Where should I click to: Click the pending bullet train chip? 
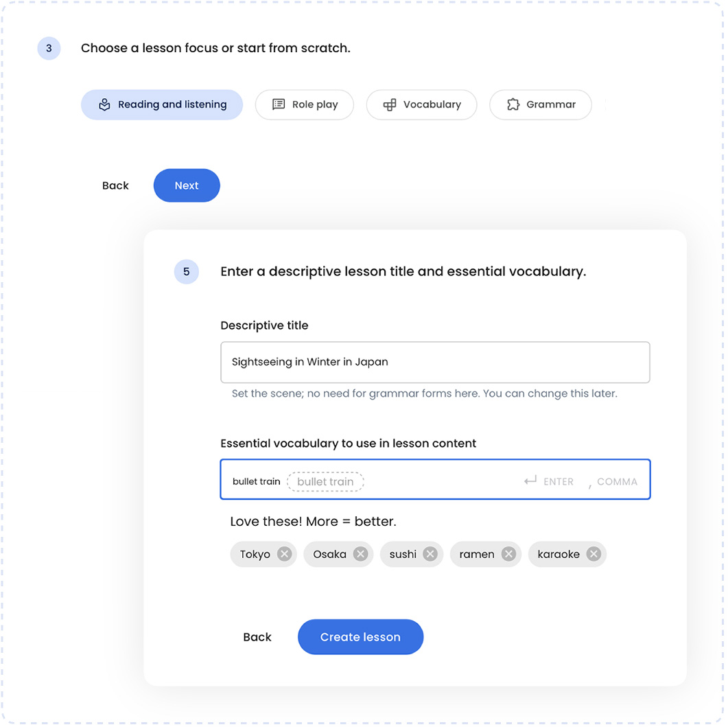pos(325,481)
